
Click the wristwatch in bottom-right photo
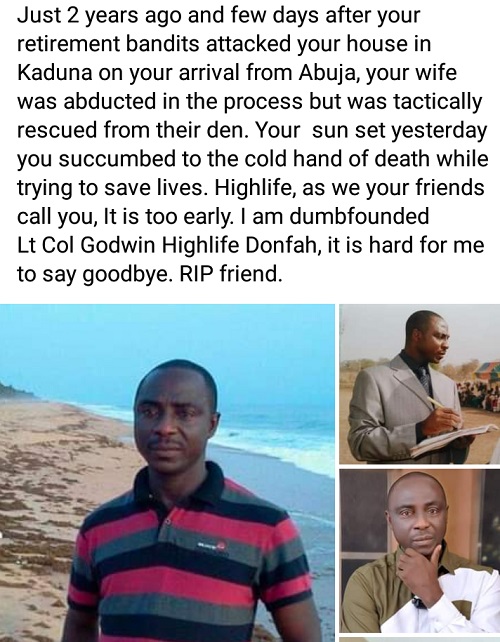[419, 602]
